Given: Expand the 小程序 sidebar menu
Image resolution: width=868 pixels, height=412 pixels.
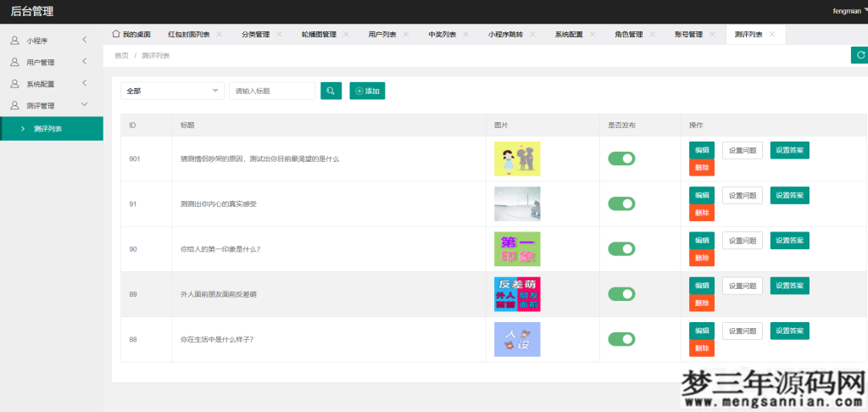Looking at the screenshot, I should coord(85,40).
